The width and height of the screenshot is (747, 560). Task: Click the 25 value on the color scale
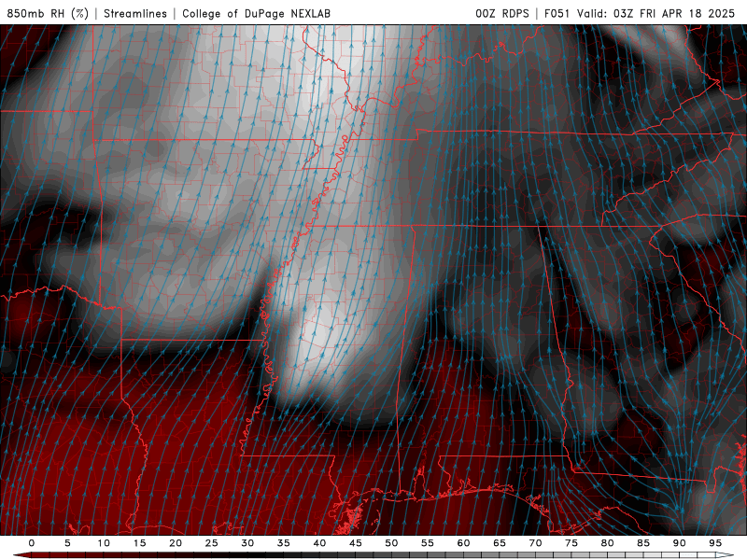click(x=212, y=543)
